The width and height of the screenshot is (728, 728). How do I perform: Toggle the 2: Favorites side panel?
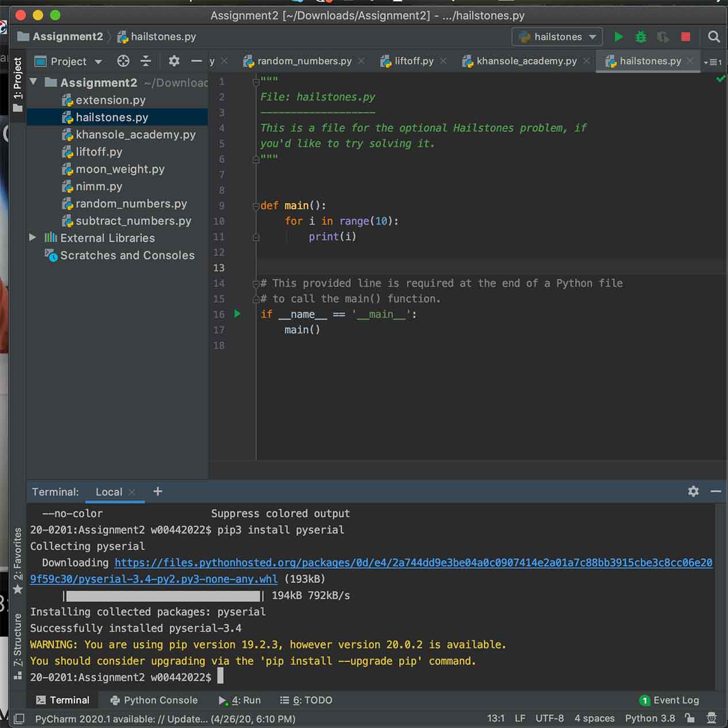(x=18, y=561)
